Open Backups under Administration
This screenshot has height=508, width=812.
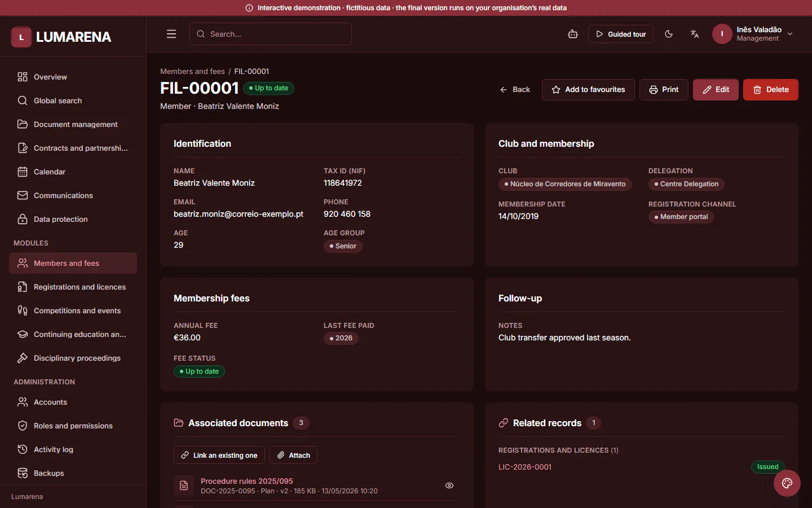(x=73, y=473)
